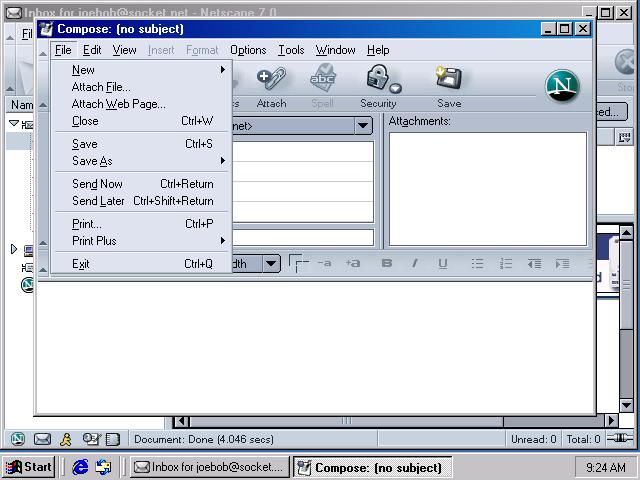Open Address Book status bar icon
This screenshot has height=480, width=640.
click(113, 439)
